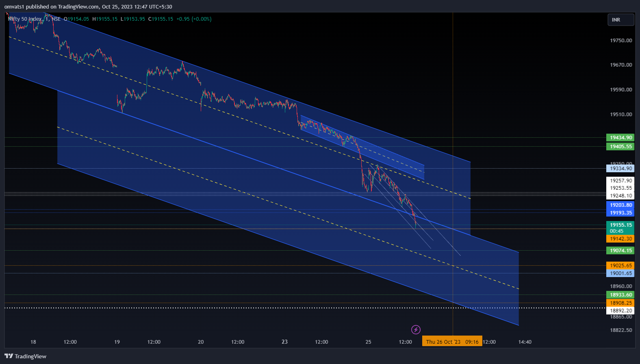Screen dimensions: 640x364
Task: Click the 14:40 time axis label
Action: point(525,342)
